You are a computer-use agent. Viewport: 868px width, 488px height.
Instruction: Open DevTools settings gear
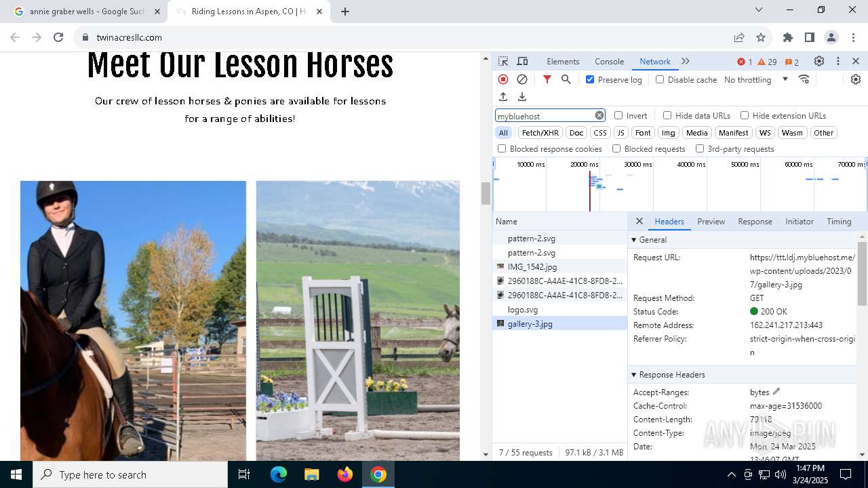point(819,61)
